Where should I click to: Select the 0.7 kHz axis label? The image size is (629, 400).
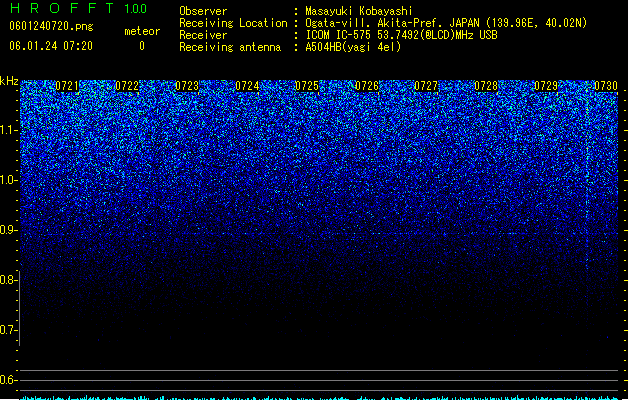pos(8,330)
